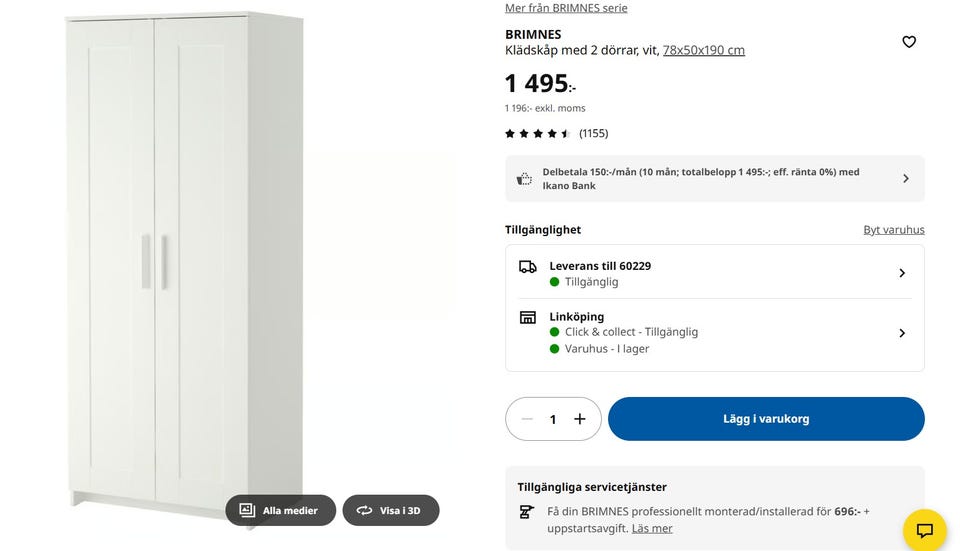Click the five-star rating stars
This screenshot has width=960, height=551.
[538, 133]
